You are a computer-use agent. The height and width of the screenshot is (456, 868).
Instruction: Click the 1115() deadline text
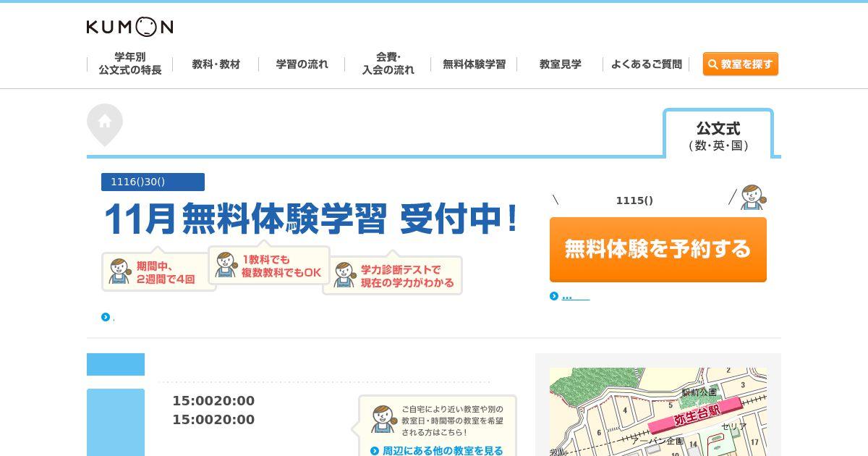[634, 200]
